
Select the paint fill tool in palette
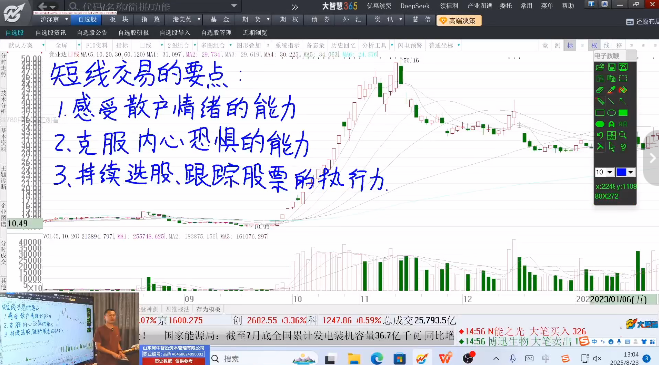click(x=623, y=90)
